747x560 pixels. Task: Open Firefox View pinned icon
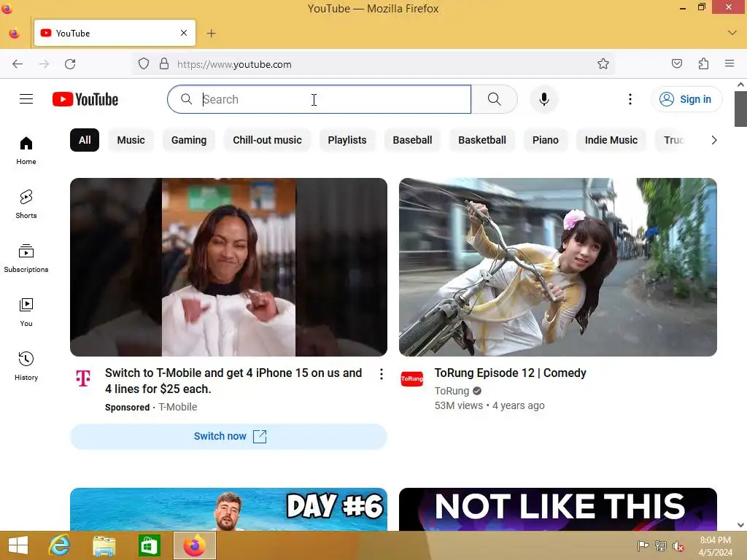[15, 33]
